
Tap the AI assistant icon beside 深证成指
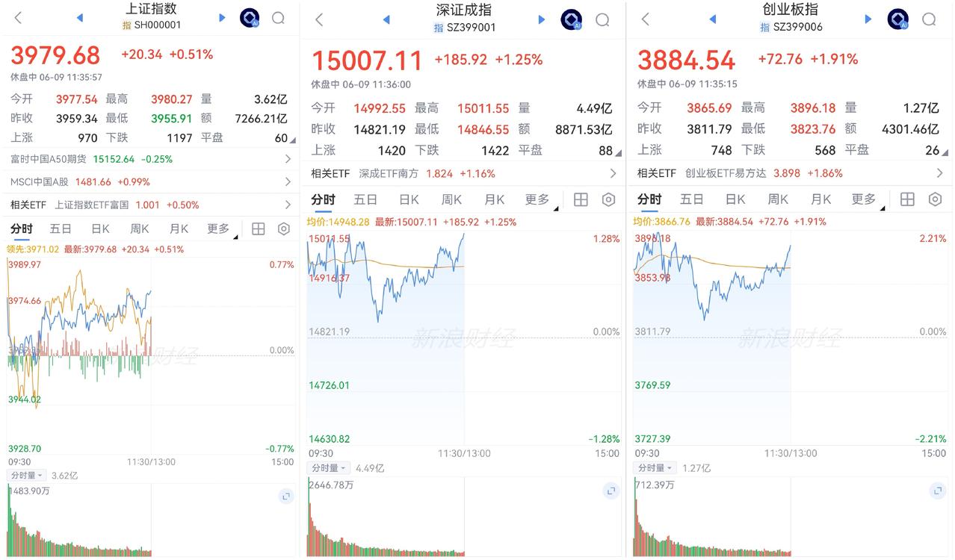[x=572, y=20]
